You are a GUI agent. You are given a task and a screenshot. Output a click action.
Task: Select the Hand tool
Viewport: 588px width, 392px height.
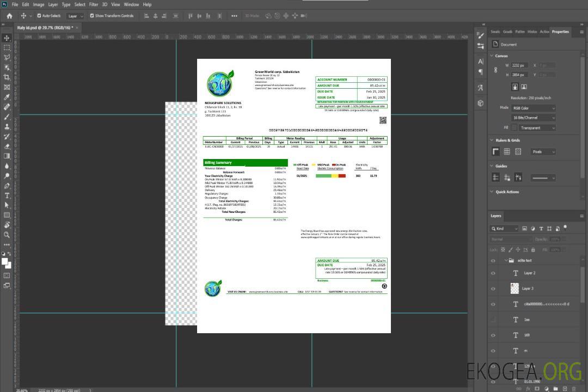[x=7, y=225]
